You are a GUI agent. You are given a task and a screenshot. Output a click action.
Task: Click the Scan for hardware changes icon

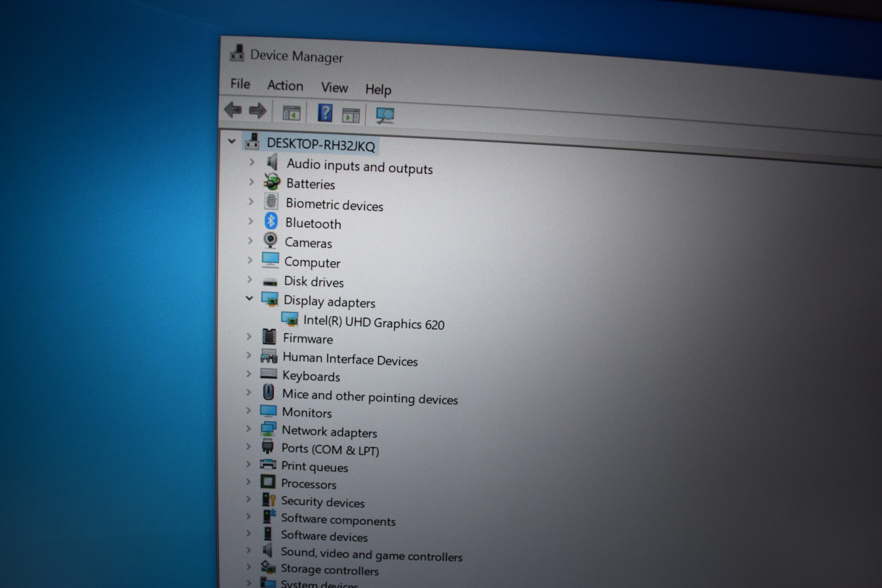coord(385,115)
